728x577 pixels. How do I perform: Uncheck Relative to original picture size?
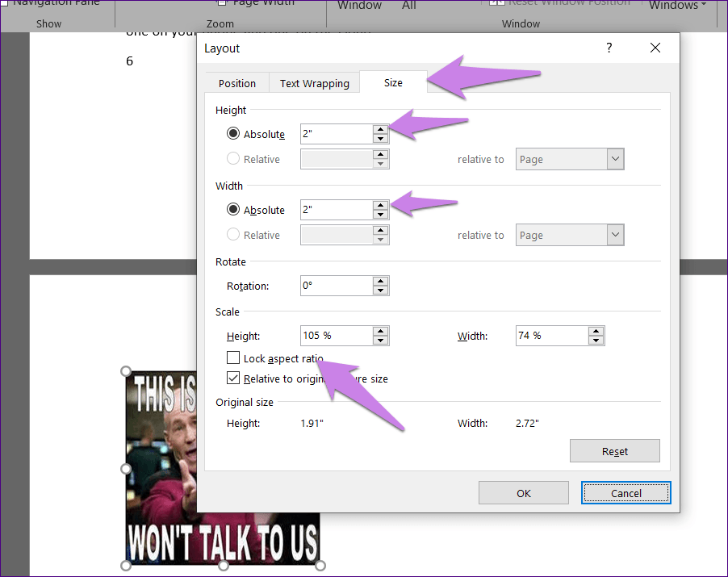click(x=233, y=378)
